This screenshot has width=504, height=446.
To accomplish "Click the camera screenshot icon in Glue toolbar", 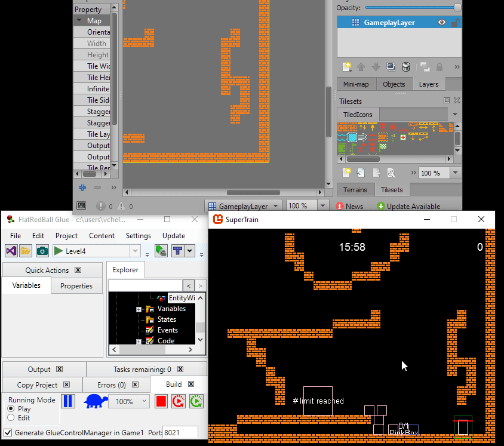I will 42,251.
